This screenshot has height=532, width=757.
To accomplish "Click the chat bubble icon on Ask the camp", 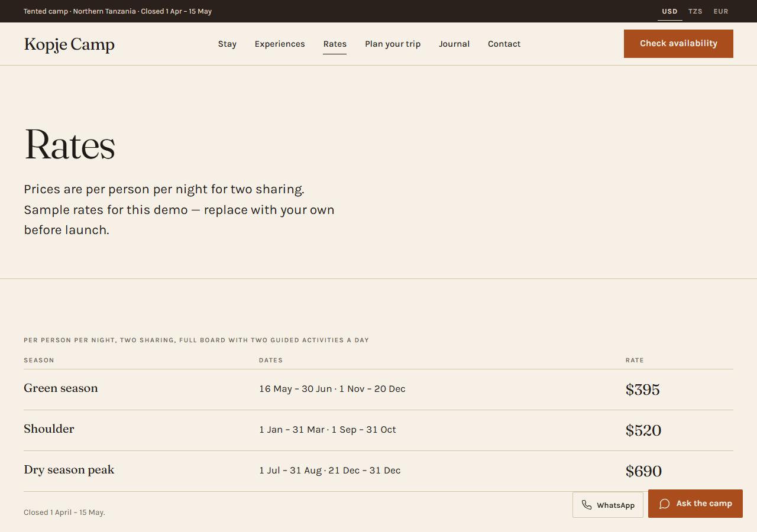I will pyautogui.click(x=665, y=504).
